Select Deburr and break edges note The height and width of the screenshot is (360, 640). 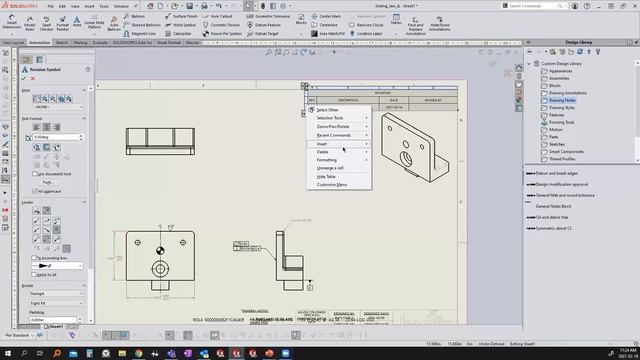click(x=556, y=173)
